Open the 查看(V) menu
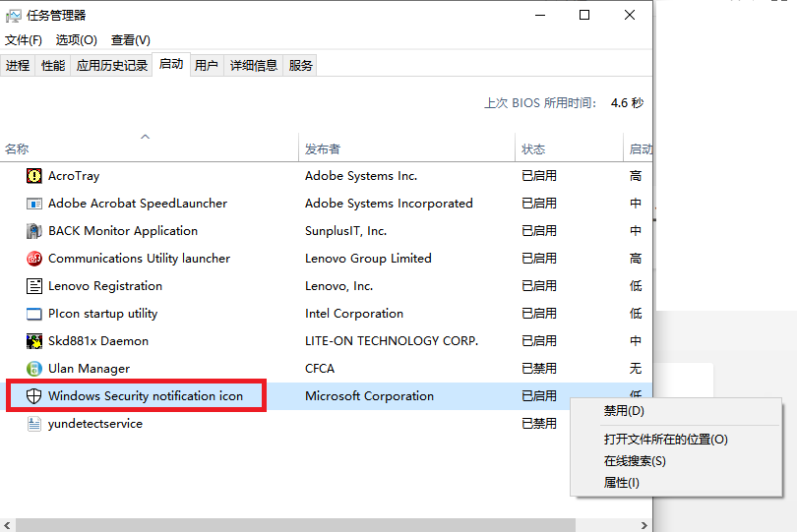The height and width of the screenshot is (532, 797). [131, 39]
